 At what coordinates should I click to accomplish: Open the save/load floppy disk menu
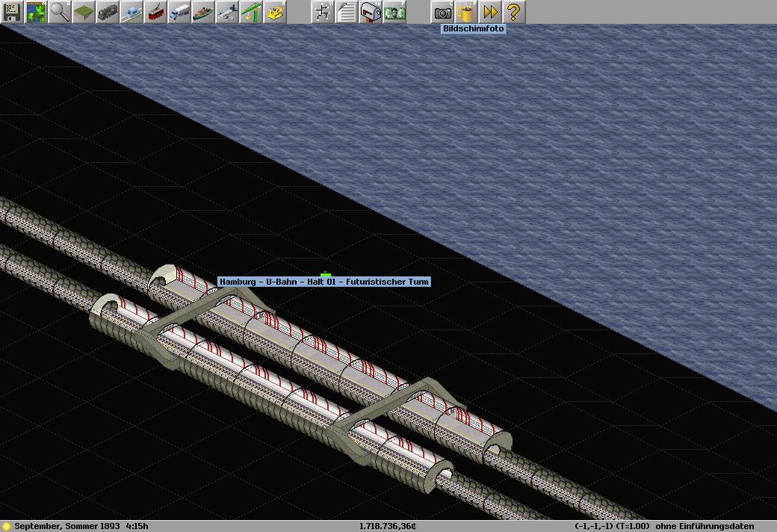point(12,12)
